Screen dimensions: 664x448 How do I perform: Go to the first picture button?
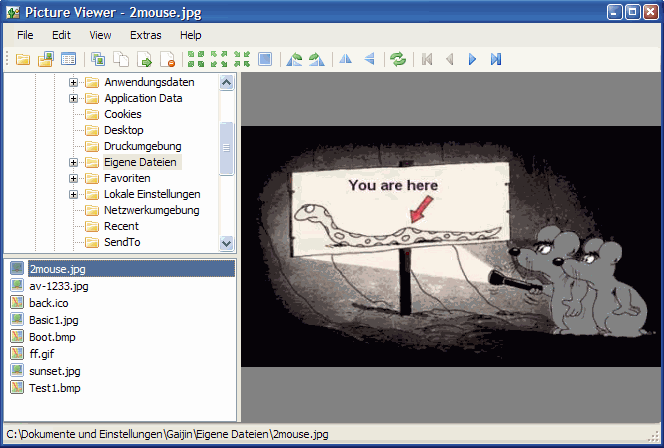pyautogui.click(x=427, y=59)
